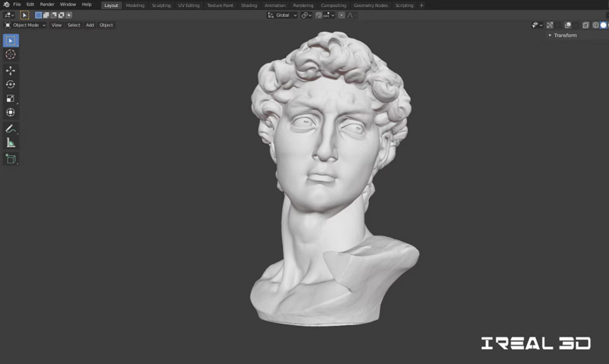Choose the Set new selection mode icon

click(38, 15)
